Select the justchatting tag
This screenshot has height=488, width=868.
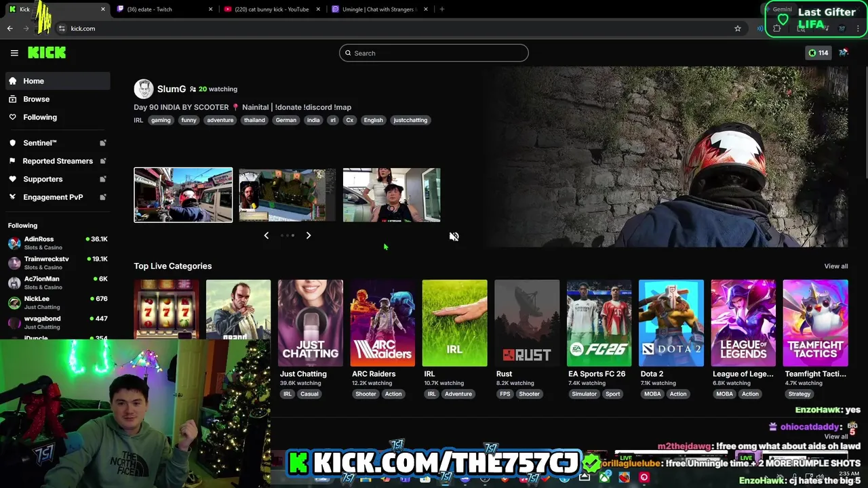tap(410, 120)
